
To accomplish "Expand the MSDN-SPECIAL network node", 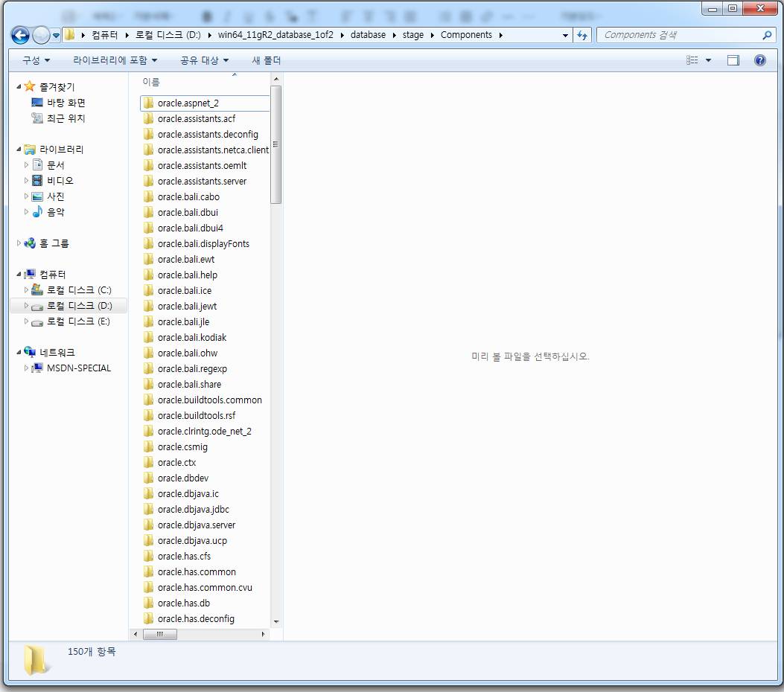I will click(26, 368).
